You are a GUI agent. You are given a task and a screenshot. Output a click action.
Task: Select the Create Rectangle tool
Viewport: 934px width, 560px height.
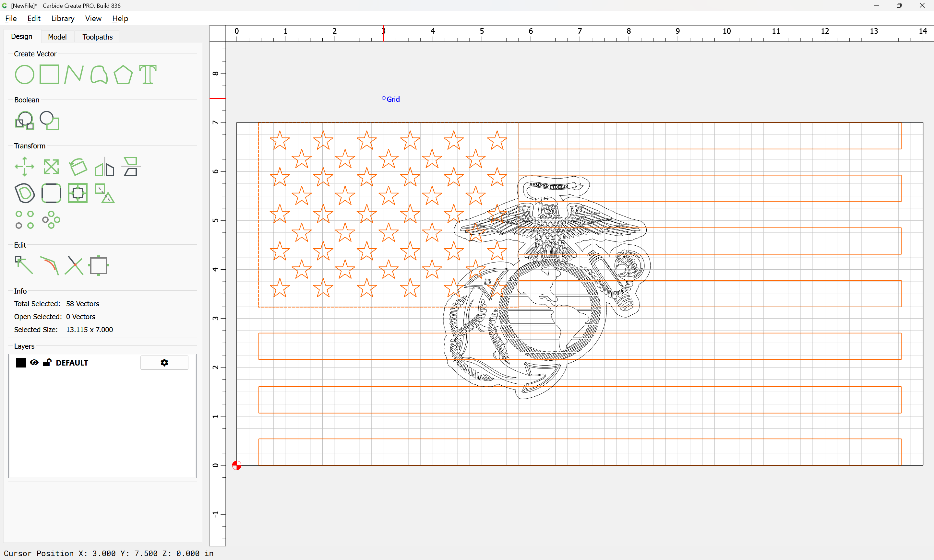49,74
